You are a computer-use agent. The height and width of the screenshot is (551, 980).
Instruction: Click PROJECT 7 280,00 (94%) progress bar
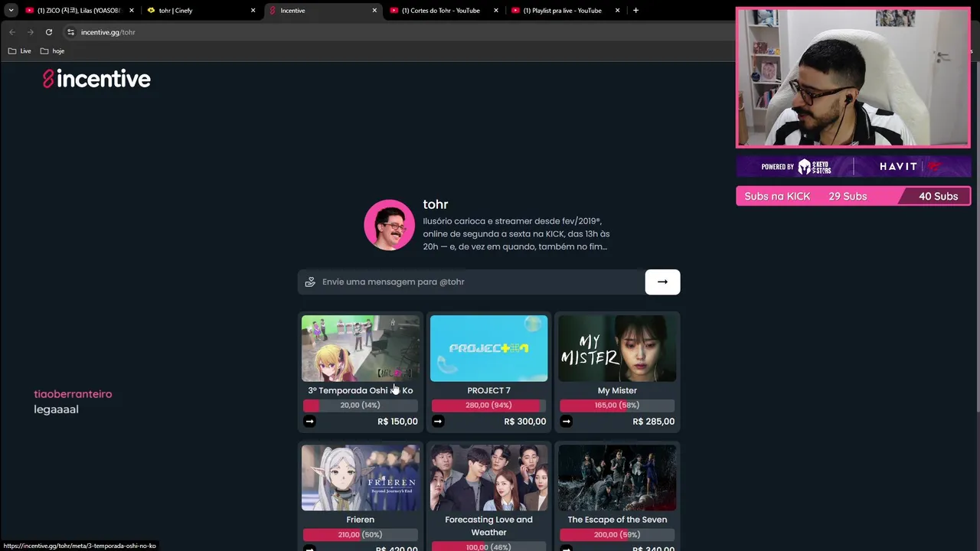488,405
